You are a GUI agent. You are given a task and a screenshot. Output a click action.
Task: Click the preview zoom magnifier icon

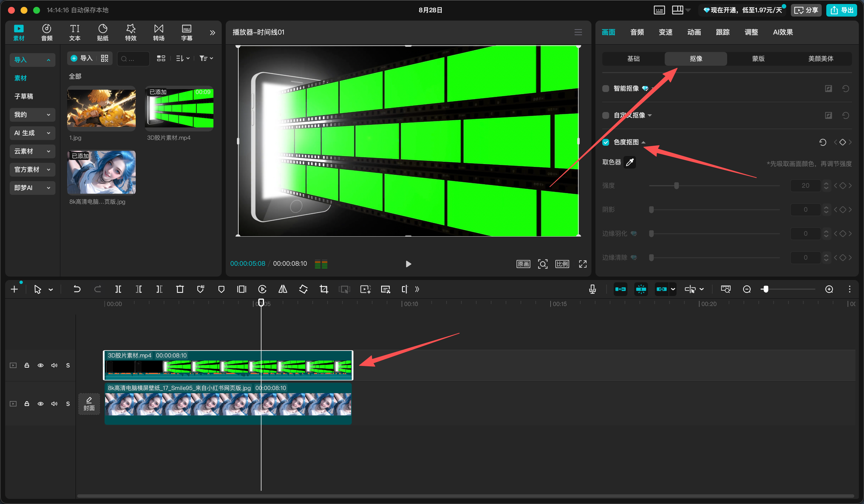click(x=542, y=264)
